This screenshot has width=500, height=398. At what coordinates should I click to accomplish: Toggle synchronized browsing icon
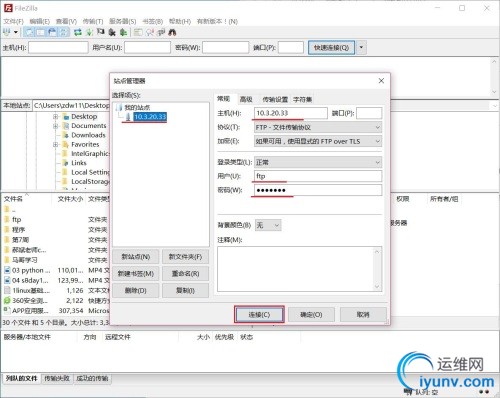161,32
